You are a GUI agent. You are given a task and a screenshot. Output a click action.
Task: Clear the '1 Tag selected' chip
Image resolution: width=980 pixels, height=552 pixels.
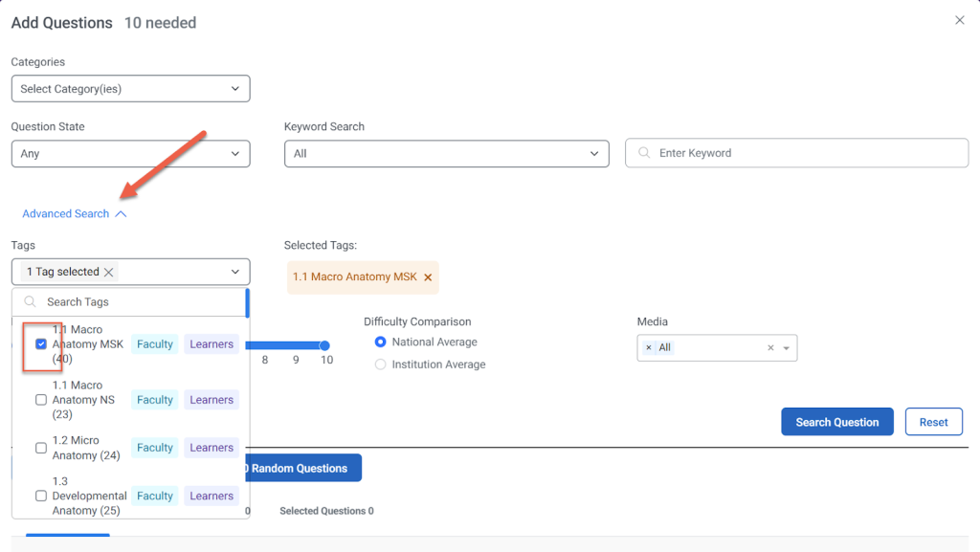tap(109, 272)
